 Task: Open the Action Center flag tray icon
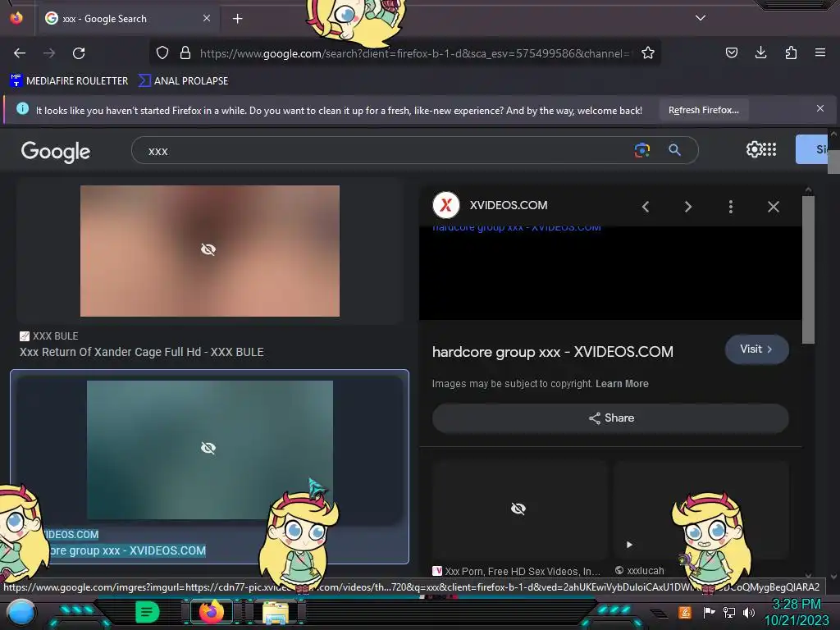pos(709,612)
